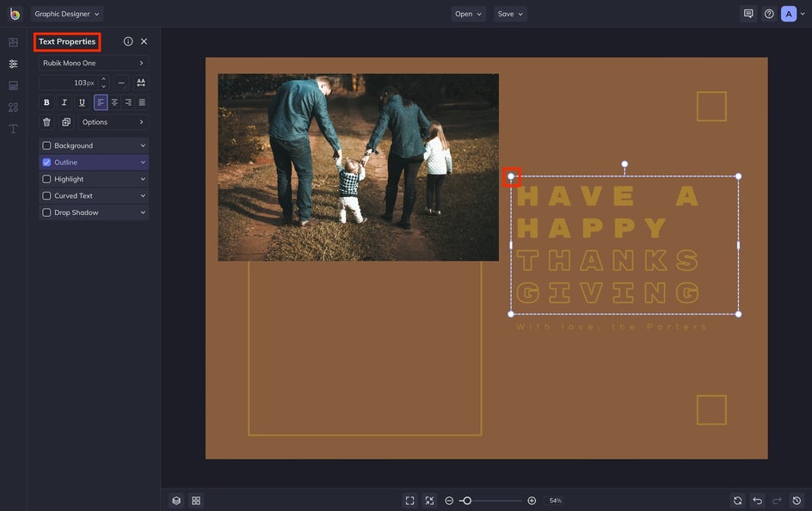812x511 pixels.
Task: Click the text box rotation handle
Action: pos(624,164)
